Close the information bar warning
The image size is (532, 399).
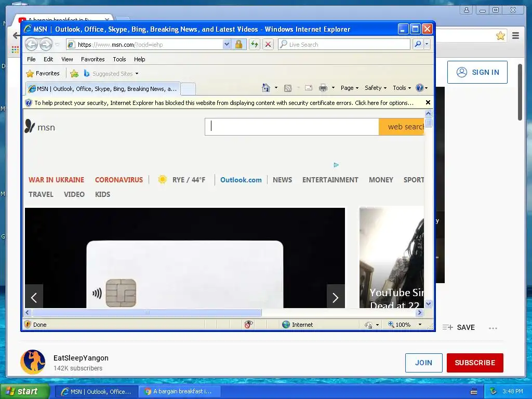(428, 102)
